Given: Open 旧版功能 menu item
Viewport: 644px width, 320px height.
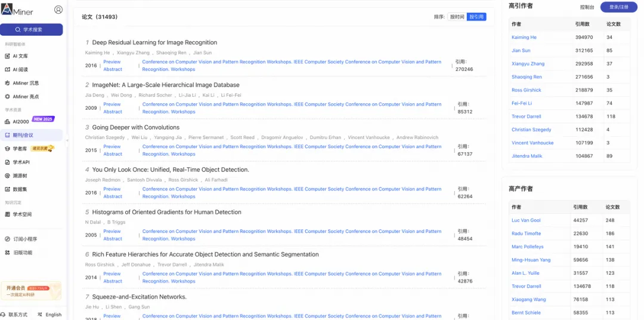Looking at the screenshot, I should pos(23,253).
